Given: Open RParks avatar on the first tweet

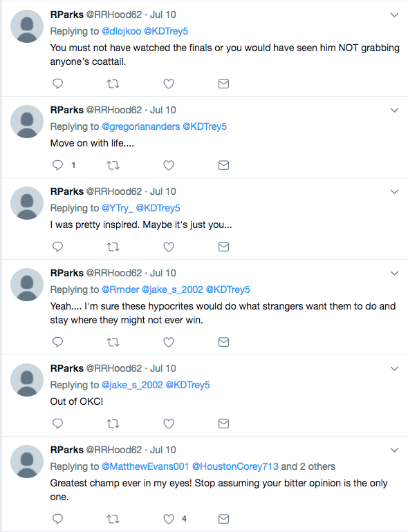Looking at the screenshot, I should click(27, 26).
